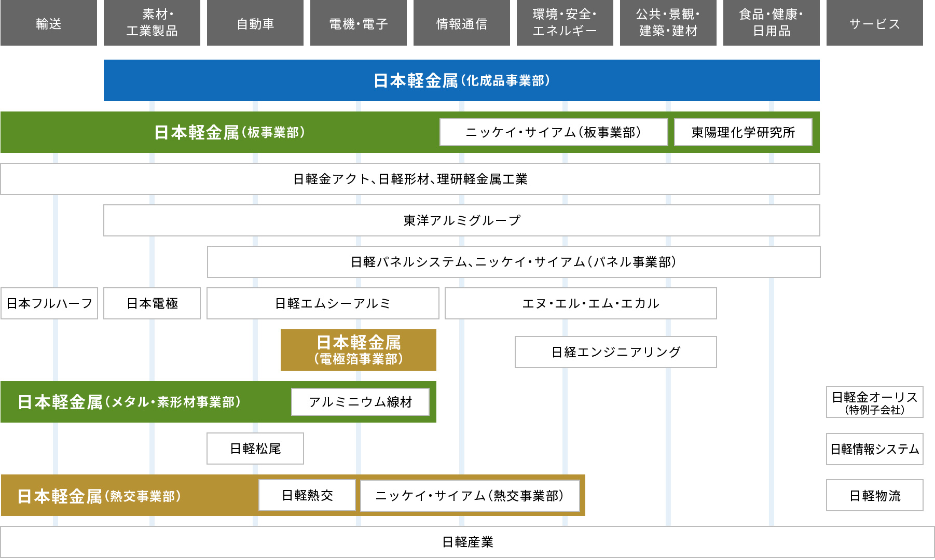
Task: Open ニッケイ・サイアム(板事業部) box
Action: point(554,132)
